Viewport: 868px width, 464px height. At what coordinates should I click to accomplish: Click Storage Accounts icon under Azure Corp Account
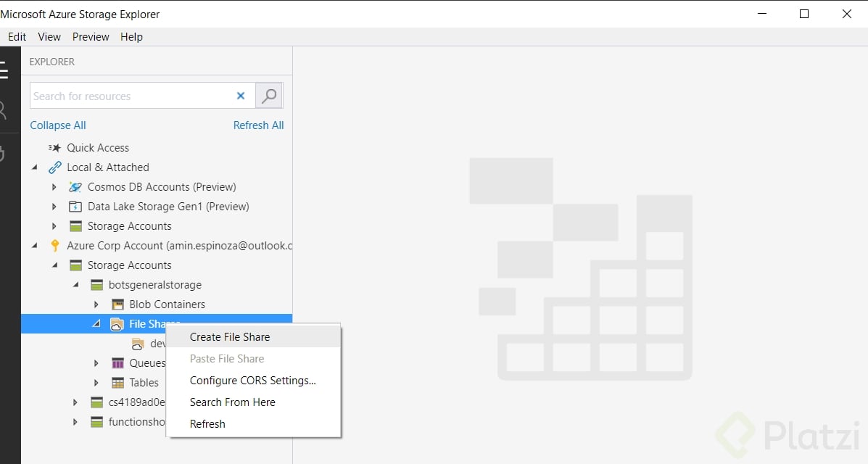tap(76, 265)
